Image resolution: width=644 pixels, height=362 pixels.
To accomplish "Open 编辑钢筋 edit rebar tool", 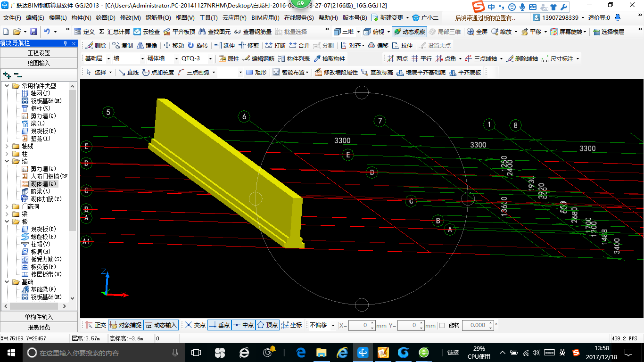I will (x=259, y=58).
